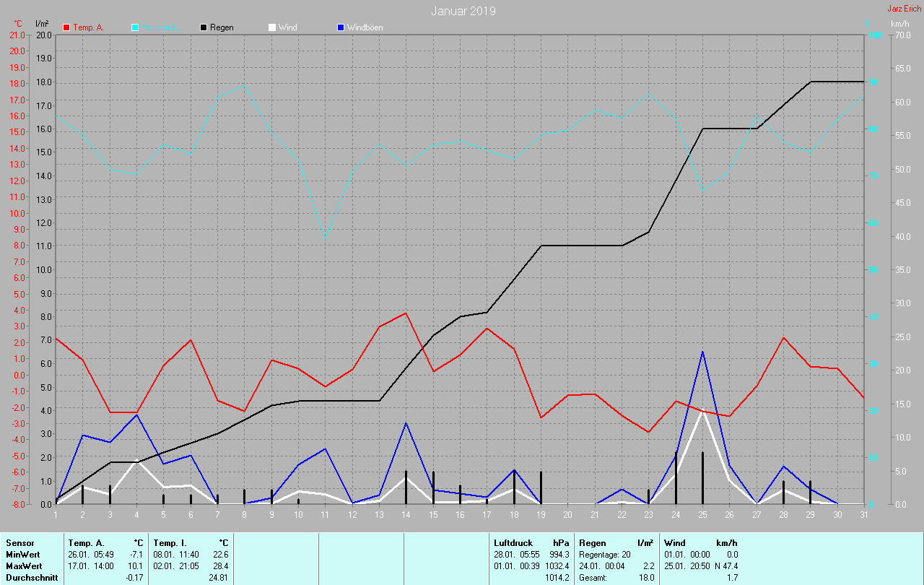Click the Regentage: 20 entry
Image resolution: width=924 pixels, height=585 pixels.
[x=605, y=555]
